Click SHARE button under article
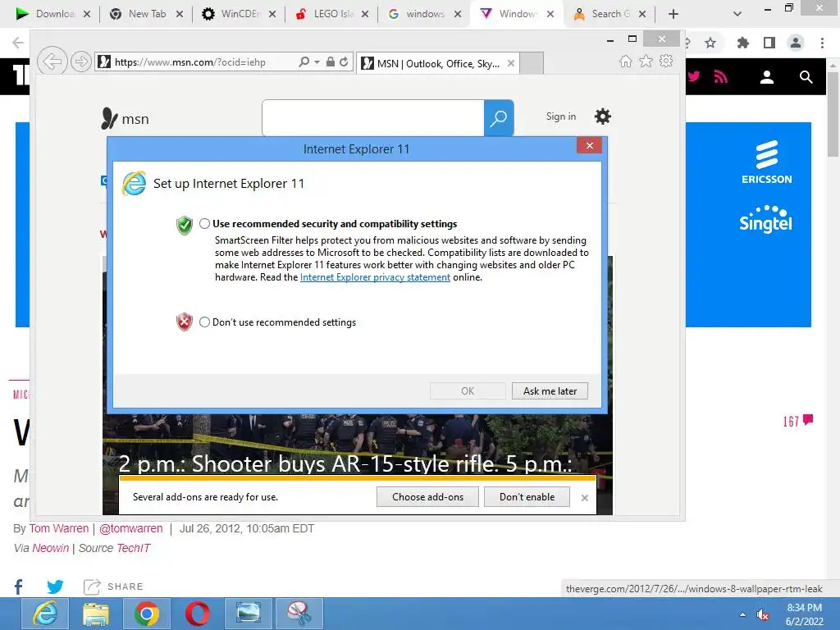The height and width of the screenshot is (630, 840). (x=113, y=587)
